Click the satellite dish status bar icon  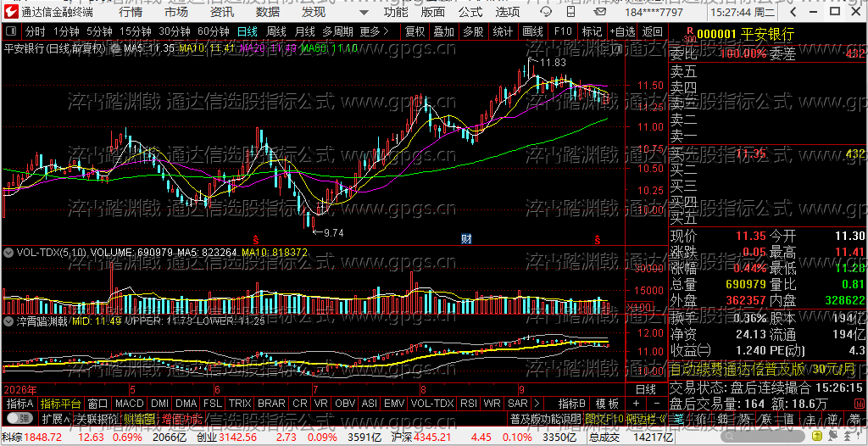point(834,436)
